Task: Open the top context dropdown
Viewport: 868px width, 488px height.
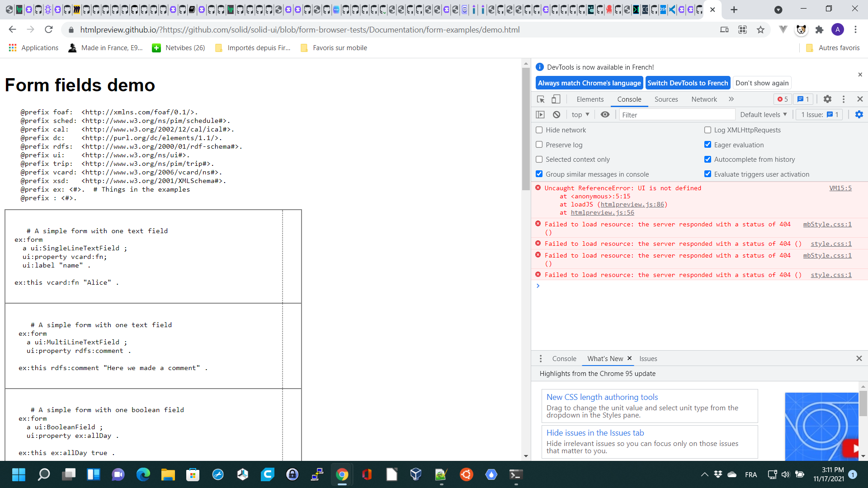Action: tap(580, 115)
